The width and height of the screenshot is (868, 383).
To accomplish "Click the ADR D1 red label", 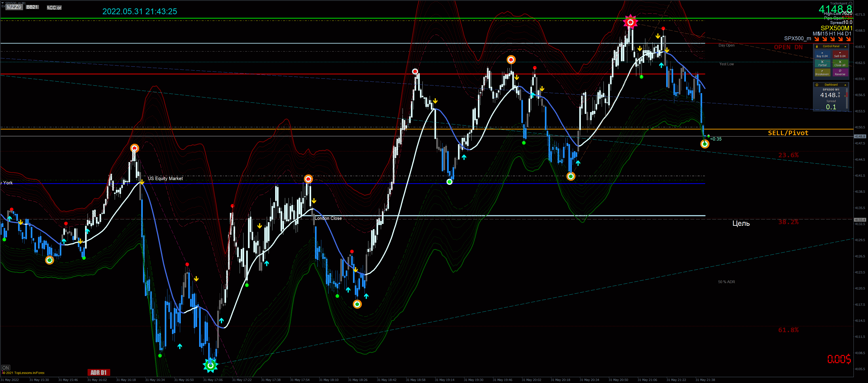I will coord(98,372).
